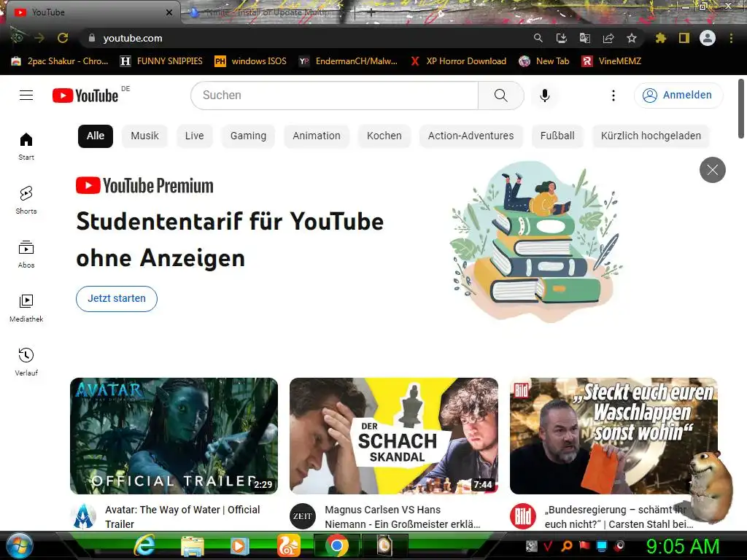Reload the page in Chrome
This screenshot has height=560, width=747.
(63, 38)
